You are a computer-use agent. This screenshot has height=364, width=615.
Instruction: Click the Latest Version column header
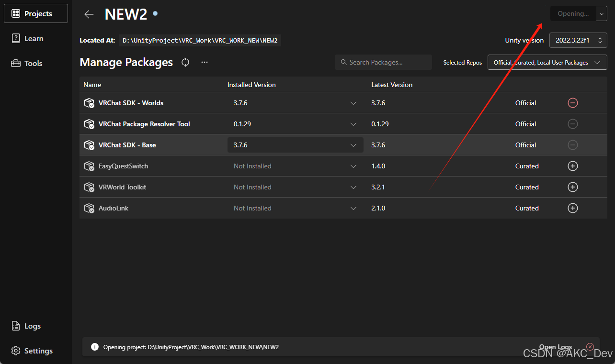coord(392,85)
